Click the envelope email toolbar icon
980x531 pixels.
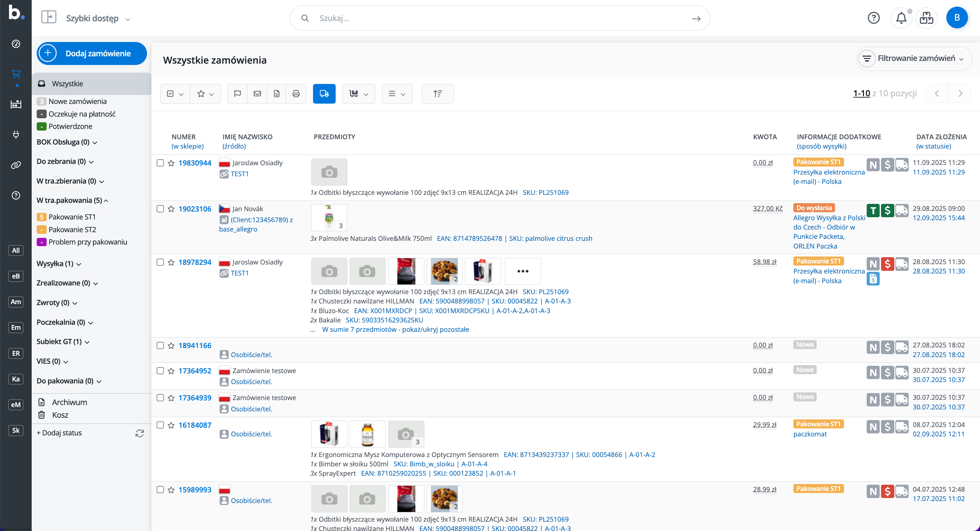point(257,94)
